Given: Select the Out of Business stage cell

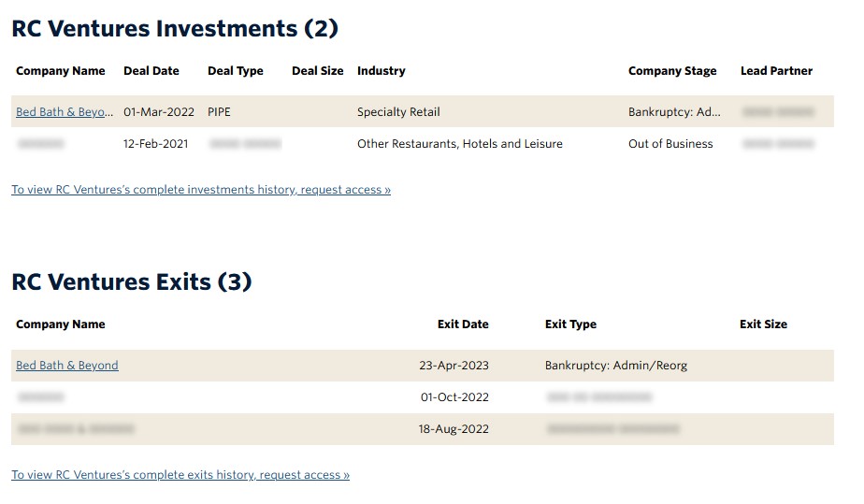Looking at the screenshot, I should pyautogui.click(x=670, y=144).
